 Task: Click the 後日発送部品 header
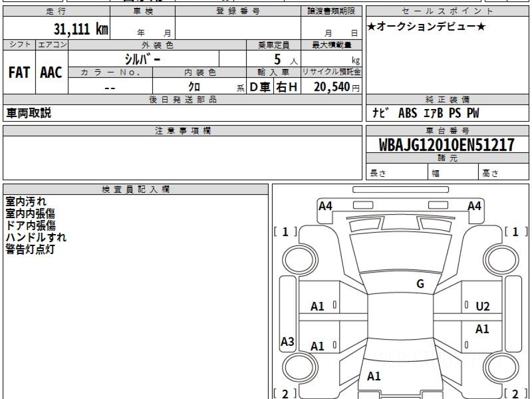[x=183, y=100]
